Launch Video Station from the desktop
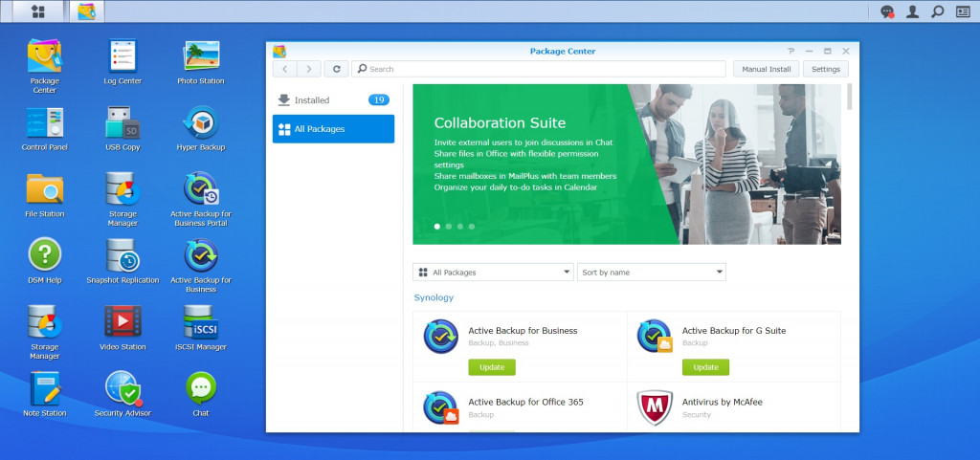The height and width of the screenshot is (460, 980). [122, 322]
